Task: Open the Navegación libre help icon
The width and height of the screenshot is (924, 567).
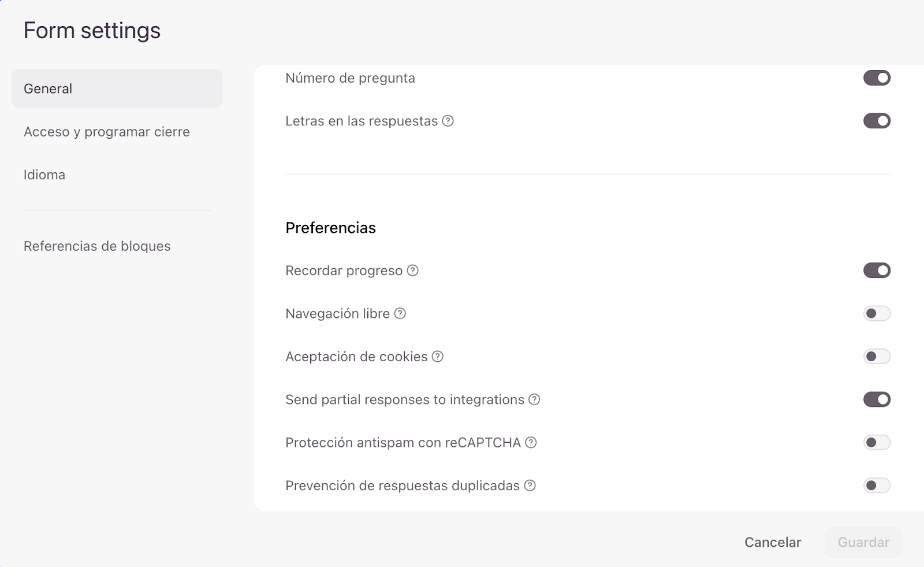Action: pos(400,313)
